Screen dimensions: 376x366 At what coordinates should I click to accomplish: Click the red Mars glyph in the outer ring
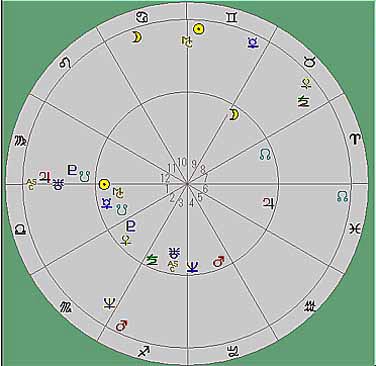(x=122, y=326)
